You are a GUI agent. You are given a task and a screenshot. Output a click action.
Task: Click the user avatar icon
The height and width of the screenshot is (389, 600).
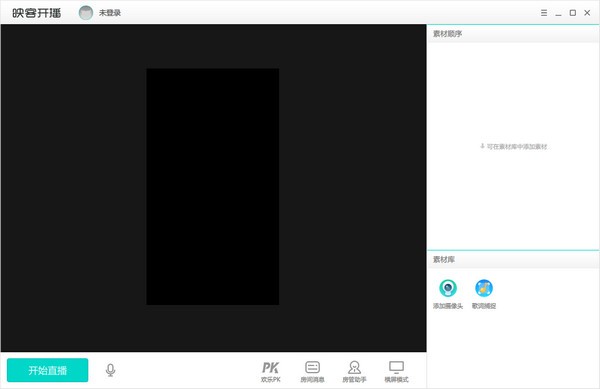pyautogui.click(x=86, y=13)
